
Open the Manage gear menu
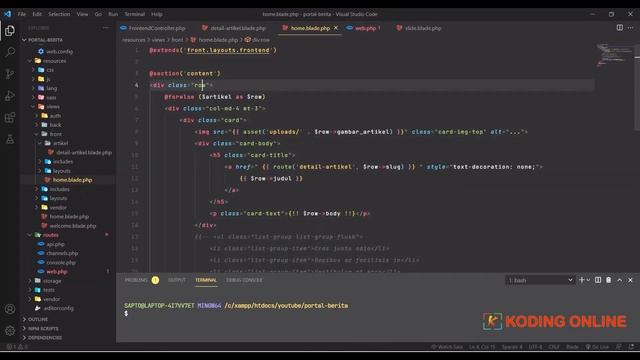pos(10,330)
